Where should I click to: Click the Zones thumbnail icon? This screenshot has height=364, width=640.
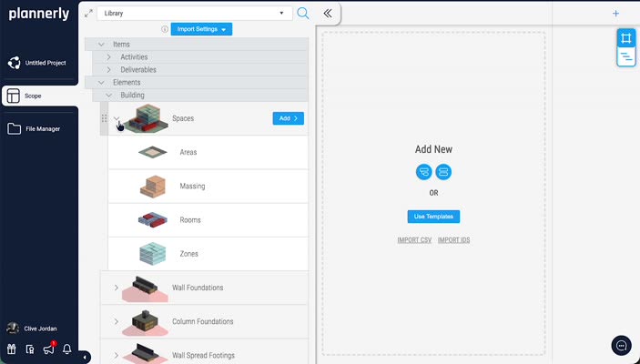pos(153,254)
